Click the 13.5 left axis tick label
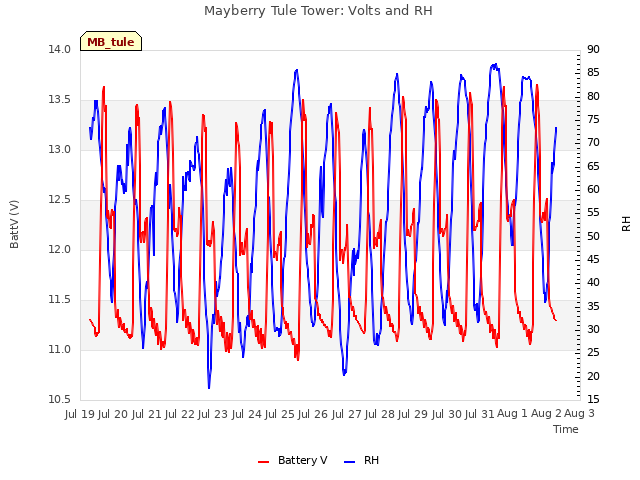The image size is (640, 480). pyautogui.click(x=59, y=100)
